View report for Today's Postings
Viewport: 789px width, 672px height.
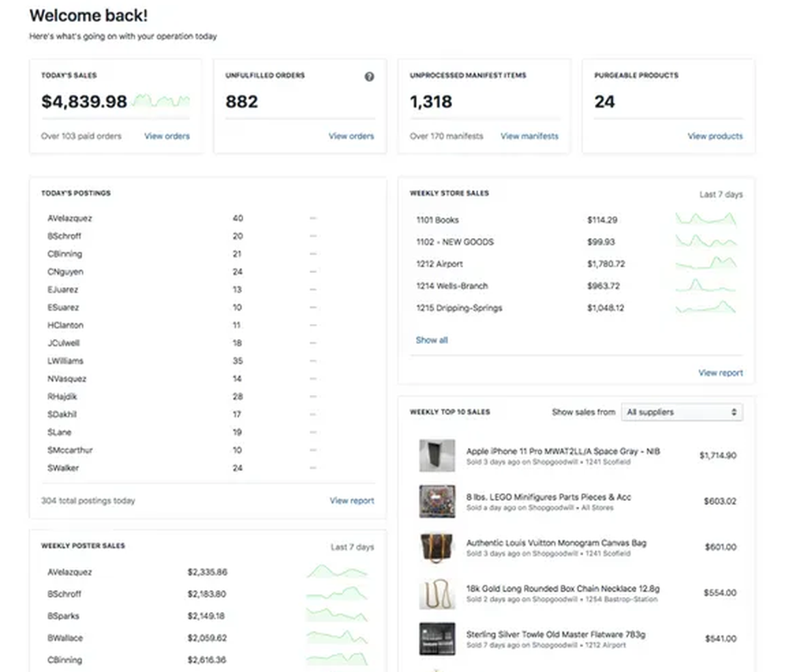click(352, 500)
